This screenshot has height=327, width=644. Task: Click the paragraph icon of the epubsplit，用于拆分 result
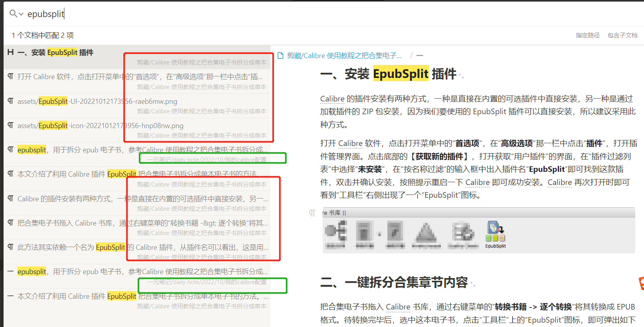coord(11,150)
